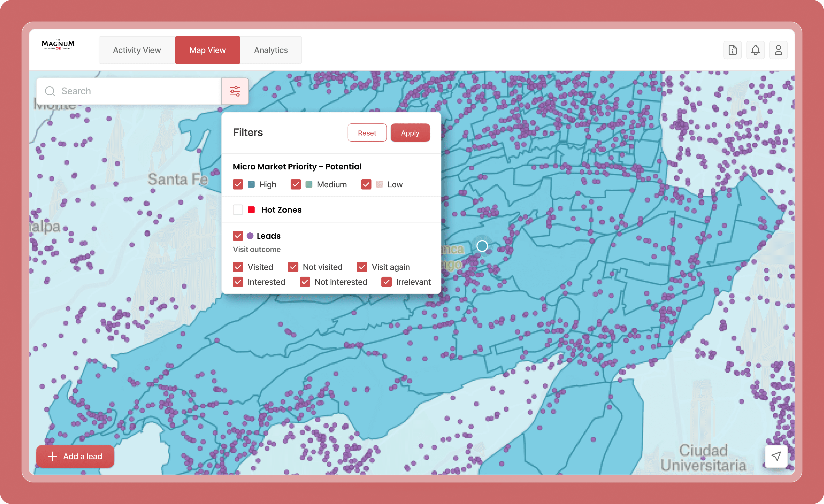Open the filter sliders icon
Viewport: 824px width, 504px height.
[235, 91]
